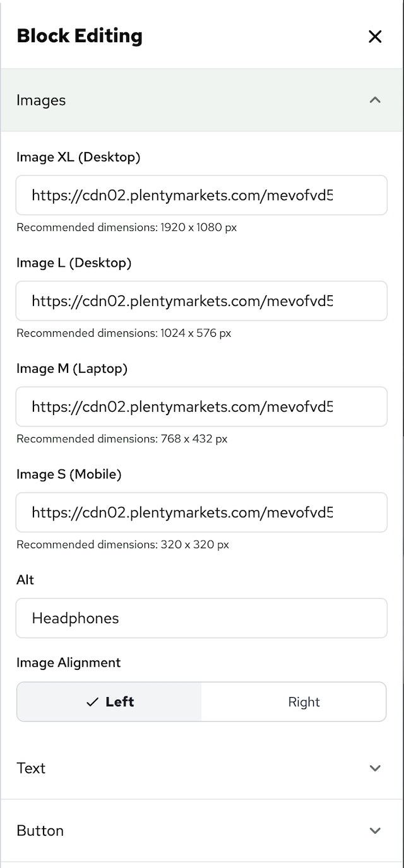Click the Image XL (Desktop) label
This screenshot has height=868, width=404.
(x=78, y=157)
